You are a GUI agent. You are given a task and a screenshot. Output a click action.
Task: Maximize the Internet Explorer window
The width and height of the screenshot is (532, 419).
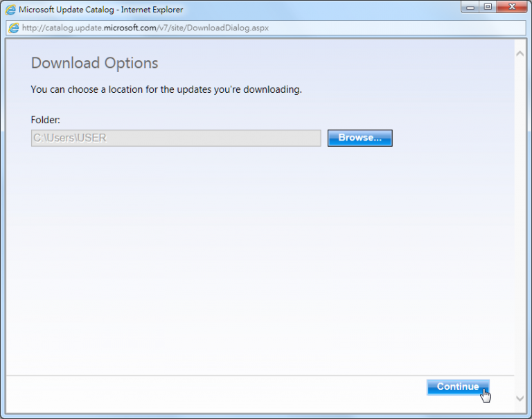click(x=488, y=7)
